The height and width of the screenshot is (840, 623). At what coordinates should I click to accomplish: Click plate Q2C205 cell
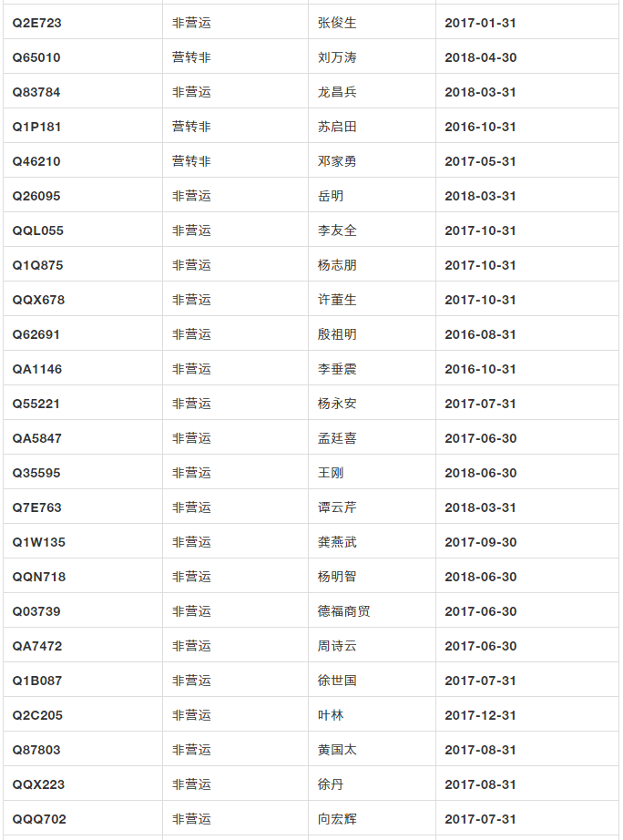tap(37, 715)
